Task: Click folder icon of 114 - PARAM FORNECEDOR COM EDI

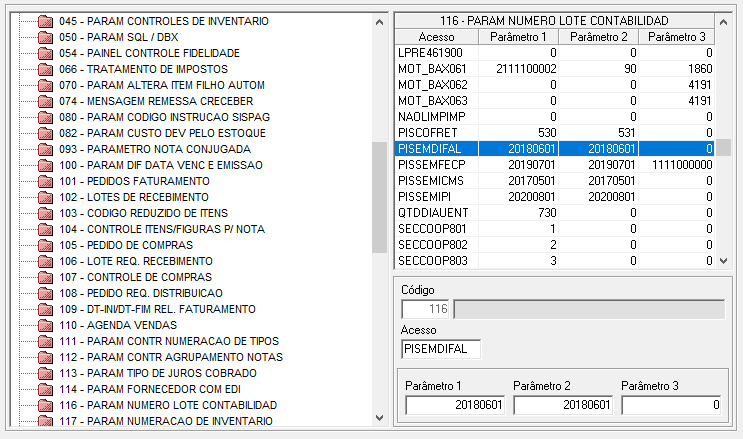Action: point(45,389)
